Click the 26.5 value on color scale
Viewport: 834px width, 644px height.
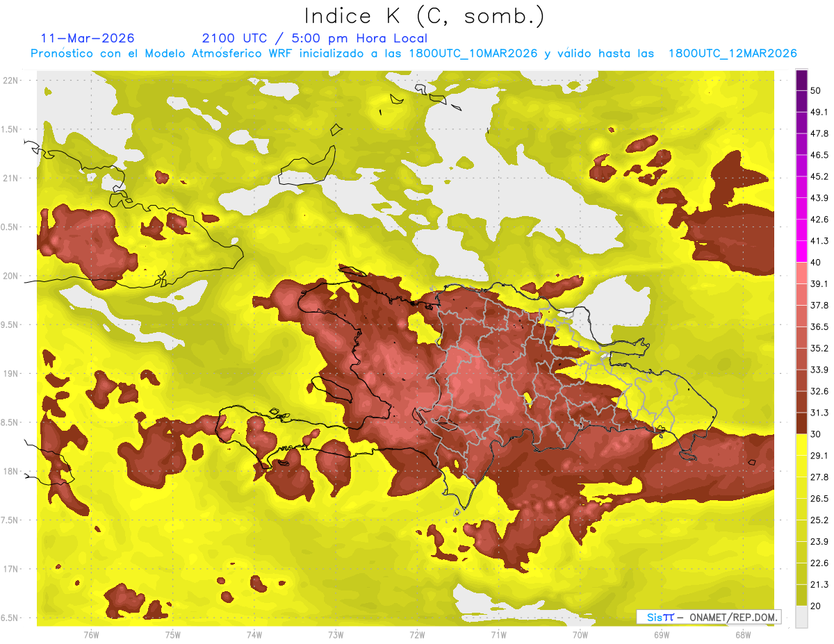(819, 498)
